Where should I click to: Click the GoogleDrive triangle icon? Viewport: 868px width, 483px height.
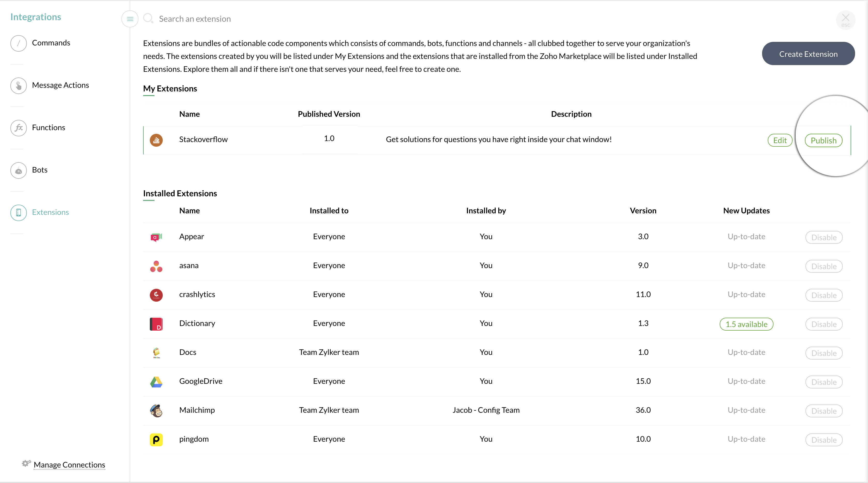(x=156, y=381)
